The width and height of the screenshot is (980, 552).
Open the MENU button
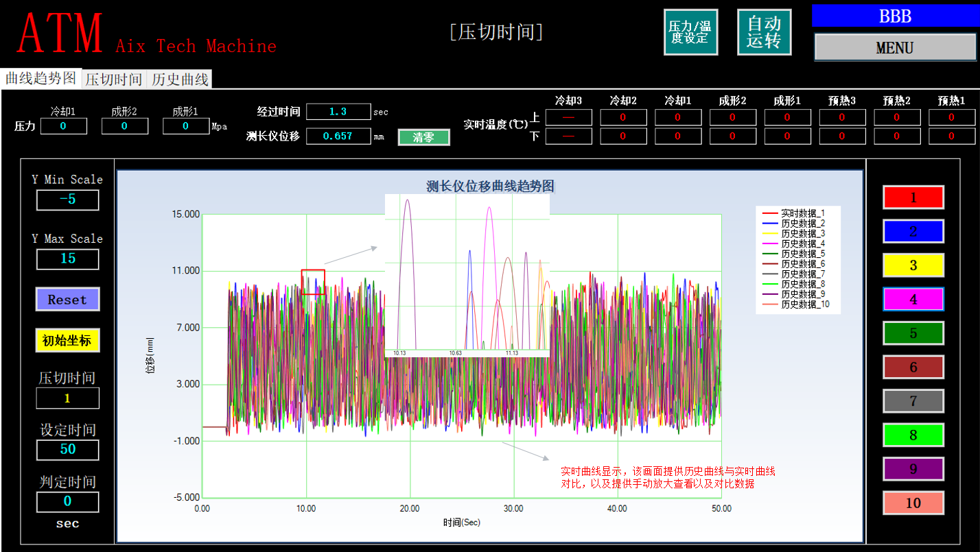[x=894, y=48]
